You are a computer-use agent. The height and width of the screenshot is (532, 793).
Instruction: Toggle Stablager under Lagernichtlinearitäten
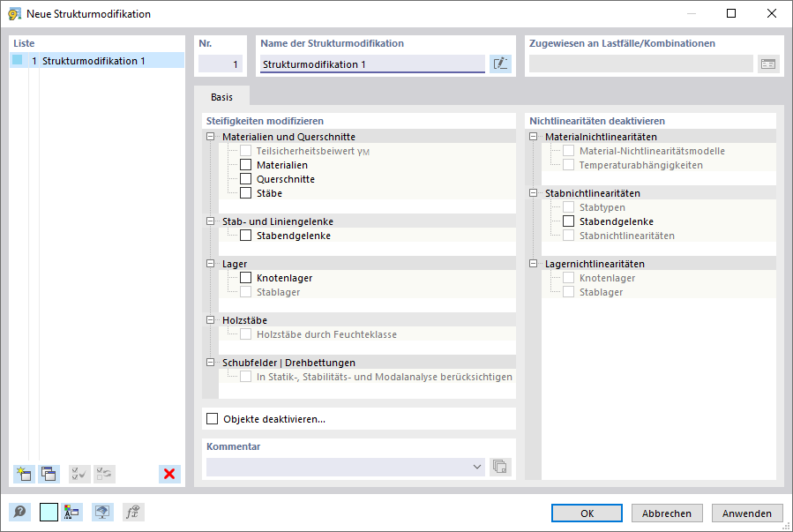[x=568, y=292]
